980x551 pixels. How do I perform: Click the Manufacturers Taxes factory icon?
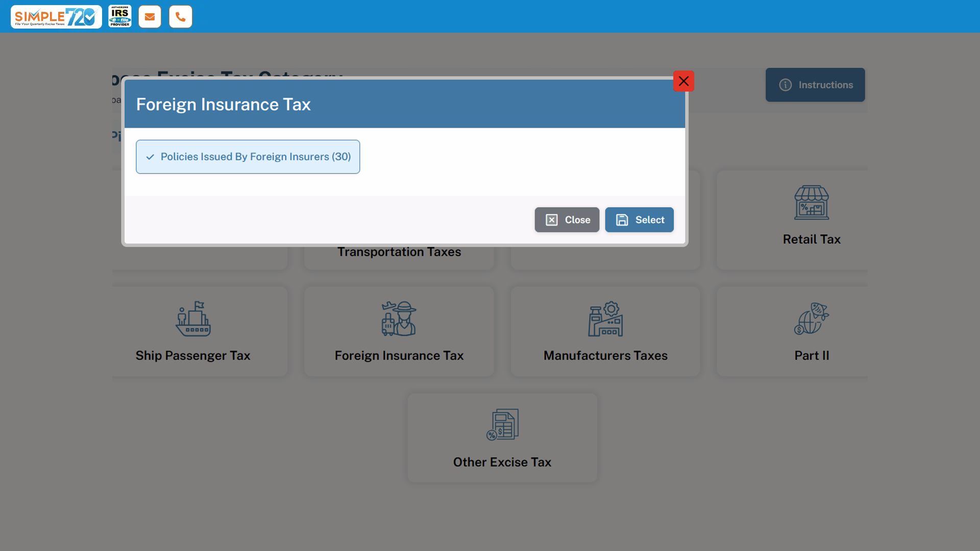click(x=605, y=319)
